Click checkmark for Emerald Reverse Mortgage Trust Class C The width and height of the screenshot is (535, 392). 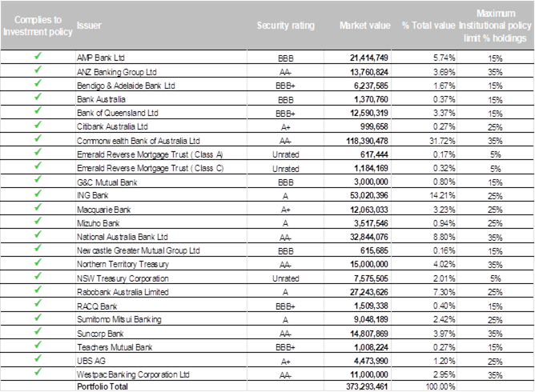click(38, 166)
